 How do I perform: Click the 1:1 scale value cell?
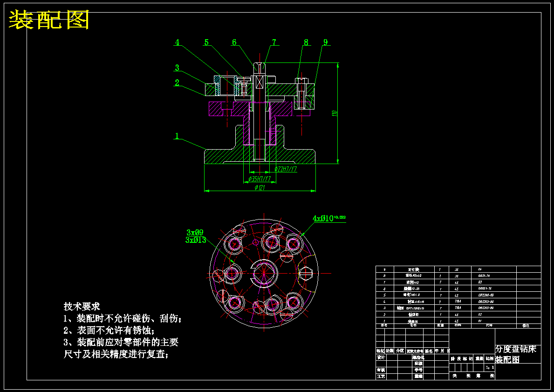tap(490, 368)
